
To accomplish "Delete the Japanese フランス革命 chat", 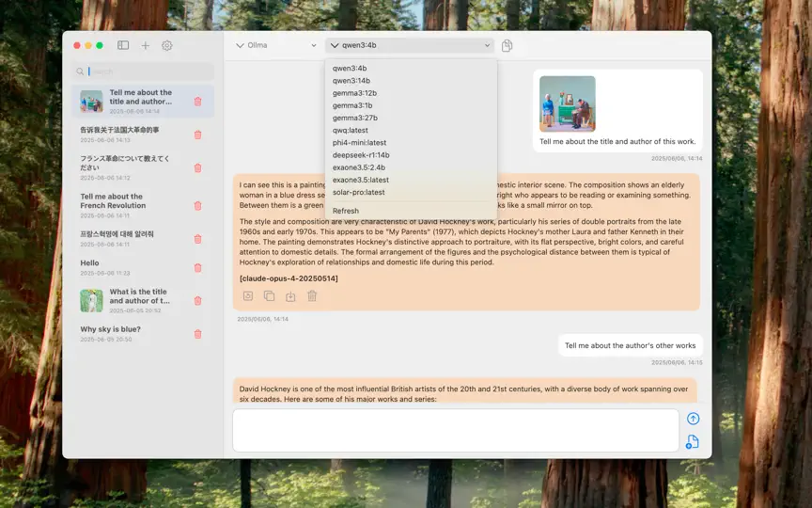I will [197, 168].
